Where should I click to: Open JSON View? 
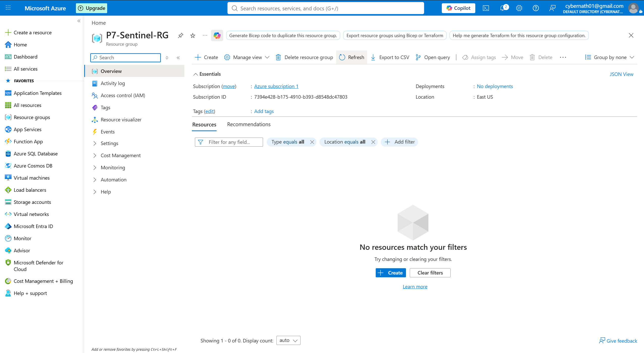[621, 74]
